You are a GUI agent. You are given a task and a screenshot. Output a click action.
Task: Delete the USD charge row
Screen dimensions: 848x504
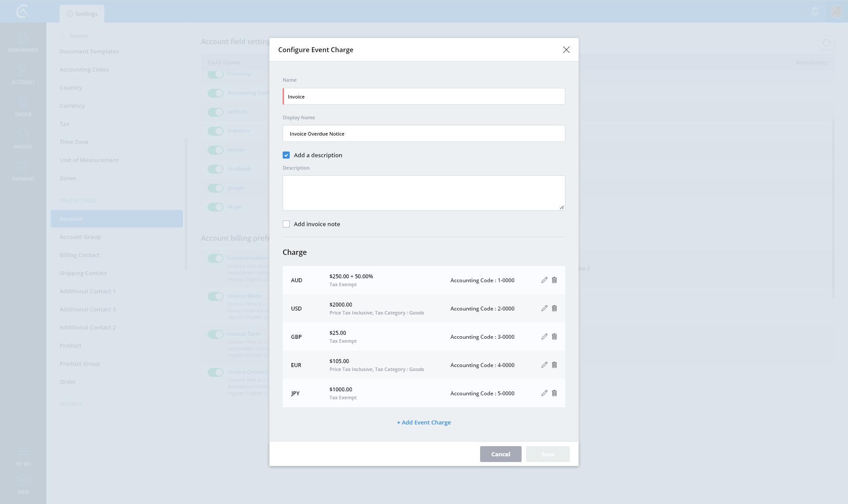pos(554,308)
